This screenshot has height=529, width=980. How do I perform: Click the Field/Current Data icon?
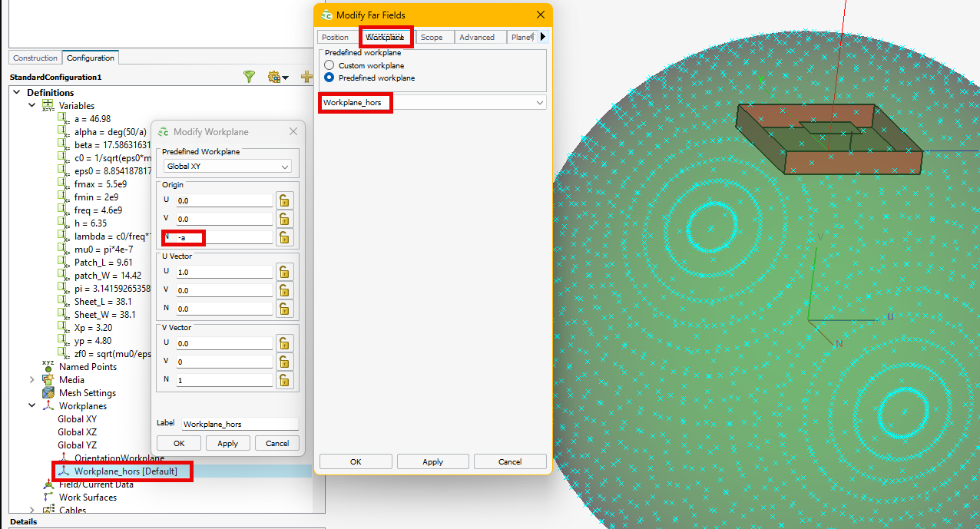(x=48, y=484)
